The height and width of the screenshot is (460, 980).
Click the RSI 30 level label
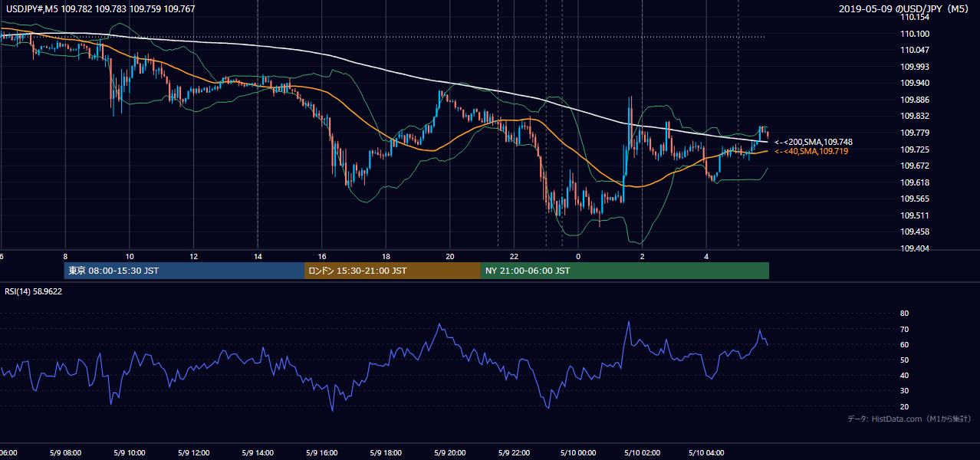pos(905,390)
